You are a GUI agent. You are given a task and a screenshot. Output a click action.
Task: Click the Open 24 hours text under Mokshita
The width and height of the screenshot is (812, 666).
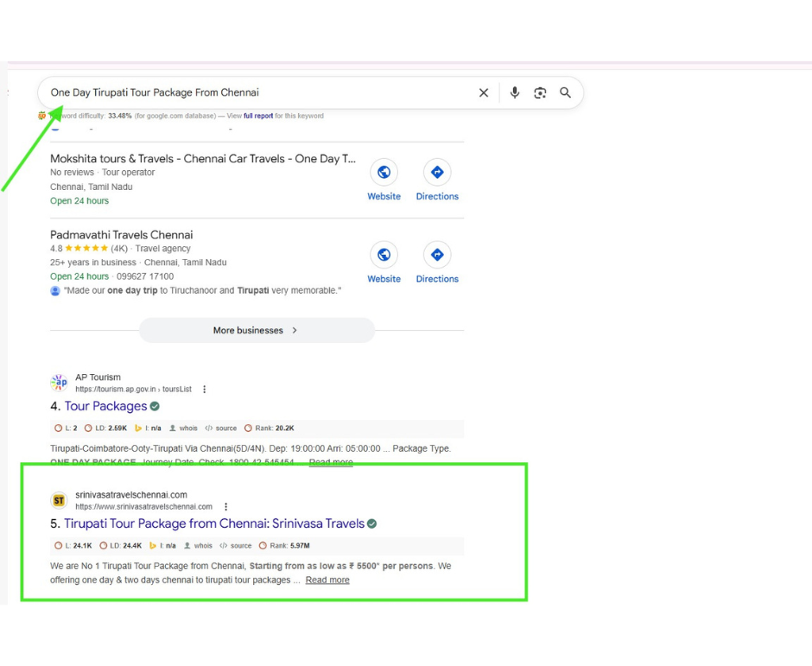[79, 201]
